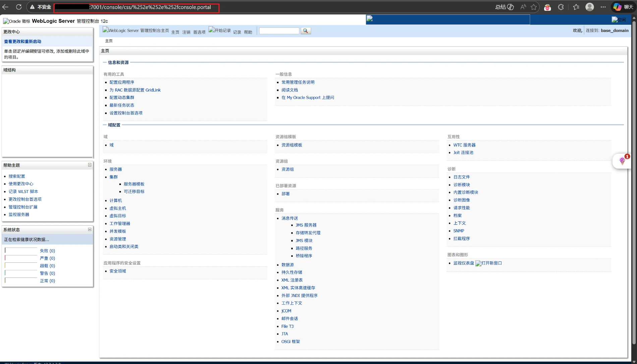Open 为 RAC 数据源配置 GridLink

[135, 90]
